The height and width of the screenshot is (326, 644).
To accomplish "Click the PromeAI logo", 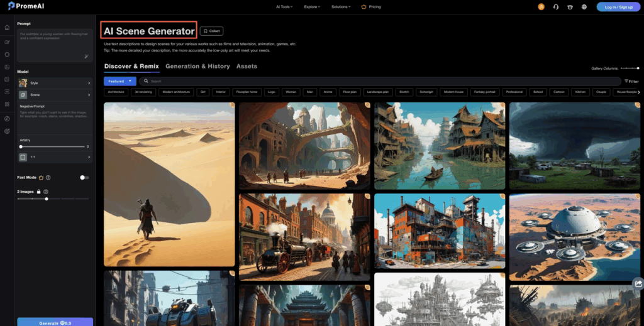I will [x=26, y=6].
